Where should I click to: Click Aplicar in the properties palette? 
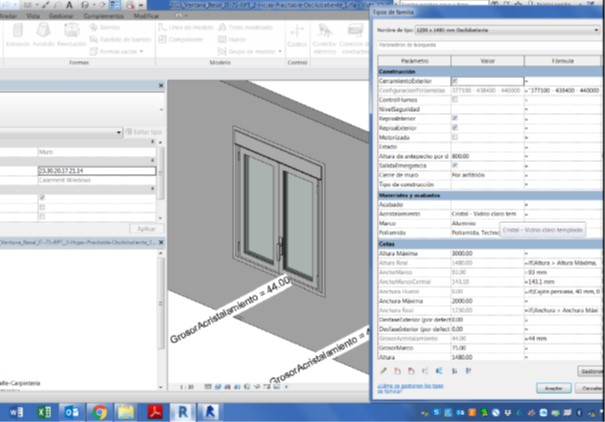pos(146,229)
